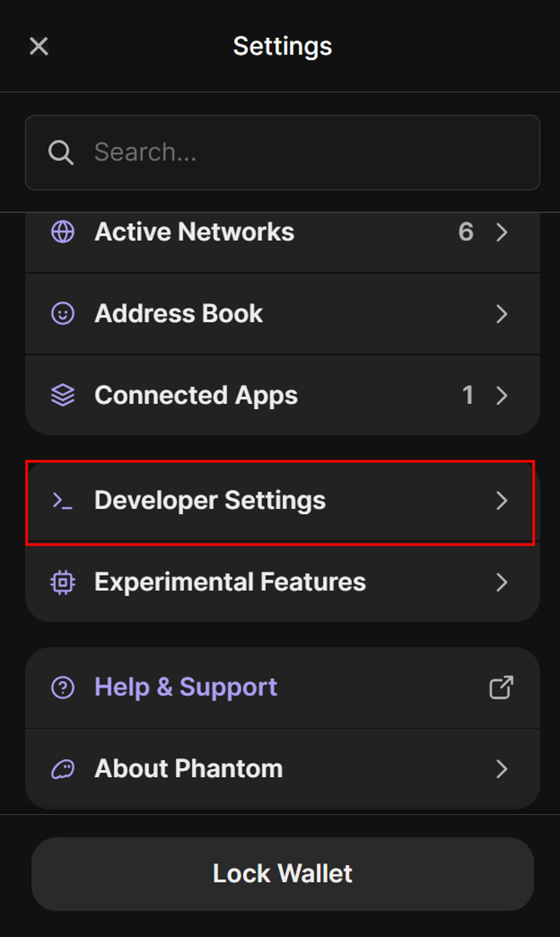Click the globe icon beside Active Networks

pyautogui.click(x=63, y=232)
